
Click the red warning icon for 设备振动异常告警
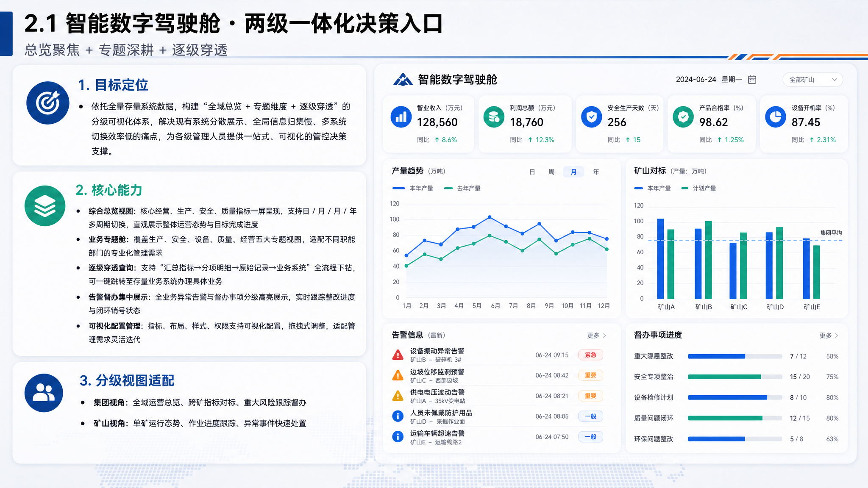pos(398,355)
